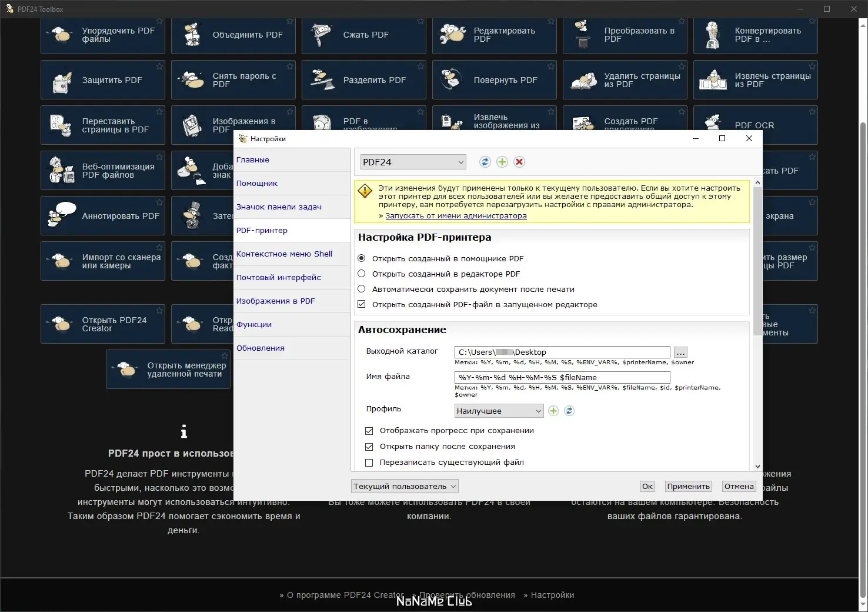Image resolution: width=868 pixels, height=612 pixels.
Task: Click the Ok button in settings
Action: click(647, 486)
